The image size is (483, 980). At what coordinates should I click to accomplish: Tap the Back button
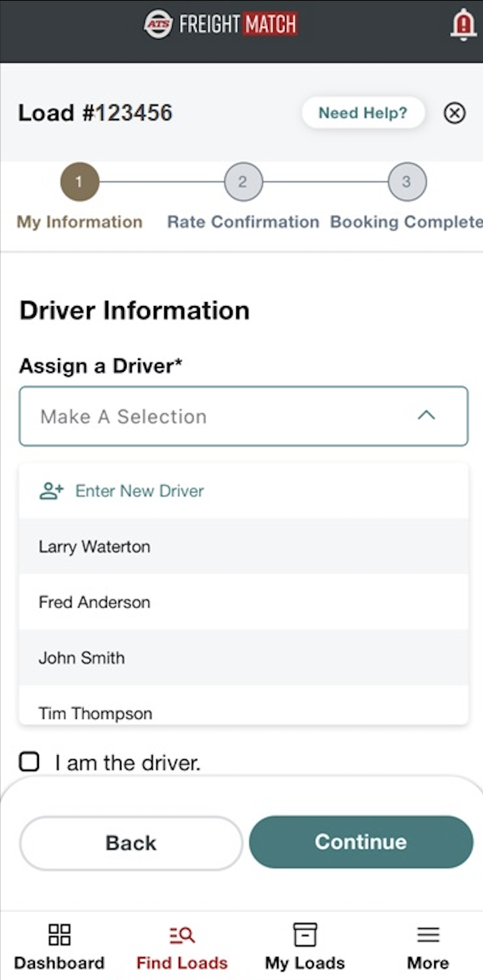(x=131, y=843)
